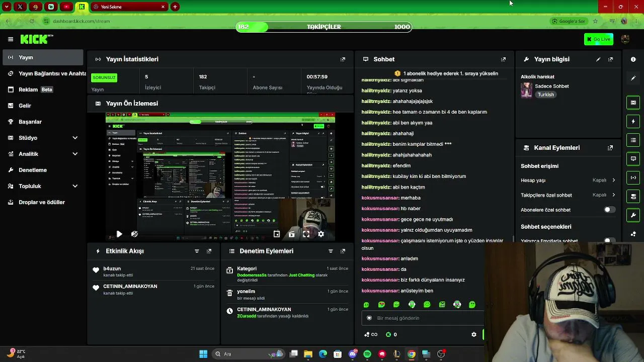Open Denetleme in the sidebar

point(43,170)
